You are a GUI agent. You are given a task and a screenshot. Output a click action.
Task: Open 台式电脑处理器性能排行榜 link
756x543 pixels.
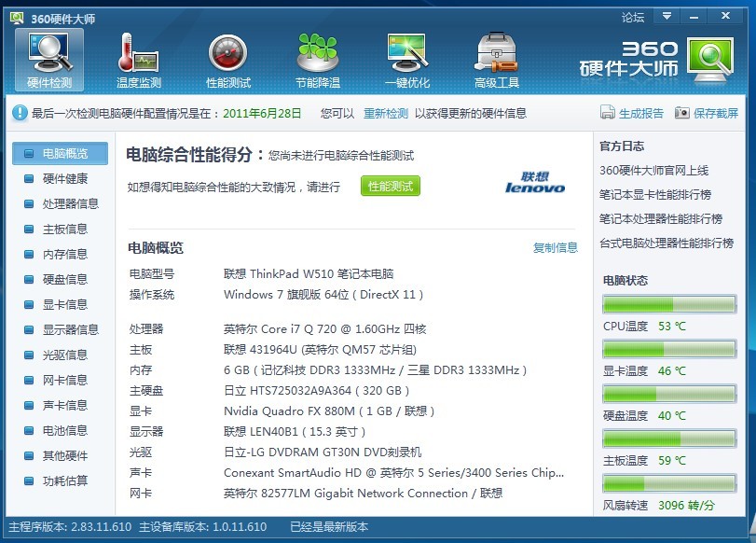(x=667, y=243)
